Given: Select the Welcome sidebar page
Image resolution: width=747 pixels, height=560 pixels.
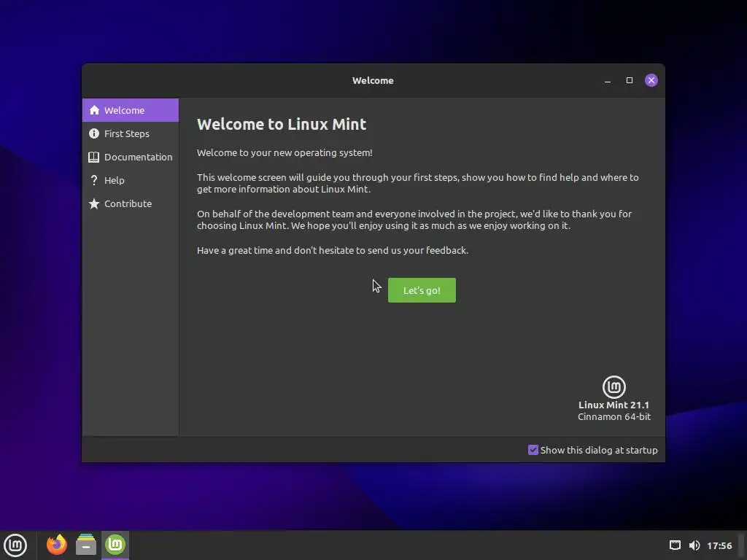Looking at the screenshot, I should [131, 110].
